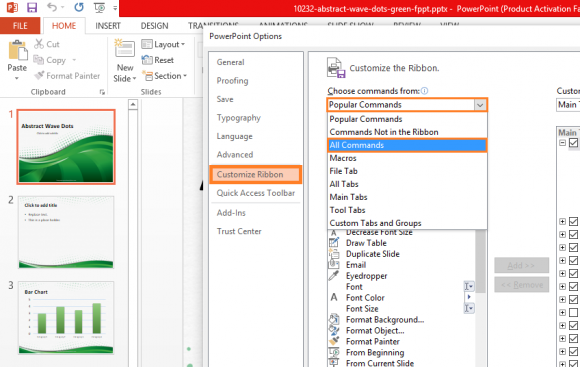
Task: Select Format Background icon in commands list
Action: (x=334, y=319)
